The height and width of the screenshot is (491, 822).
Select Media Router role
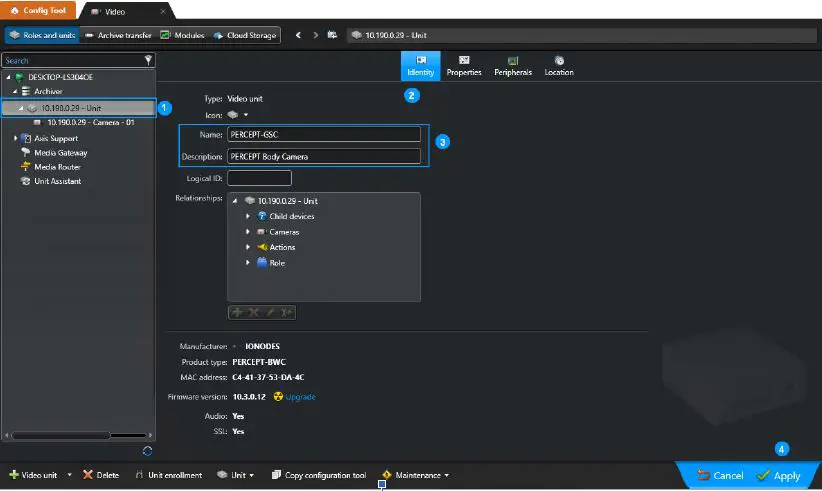coord(57,167)
